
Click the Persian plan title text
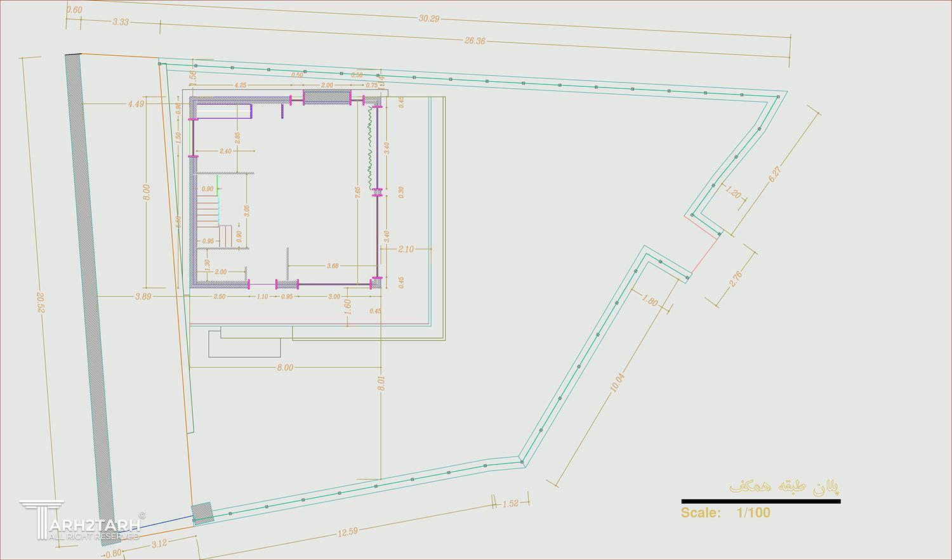(x=784, y=486)
